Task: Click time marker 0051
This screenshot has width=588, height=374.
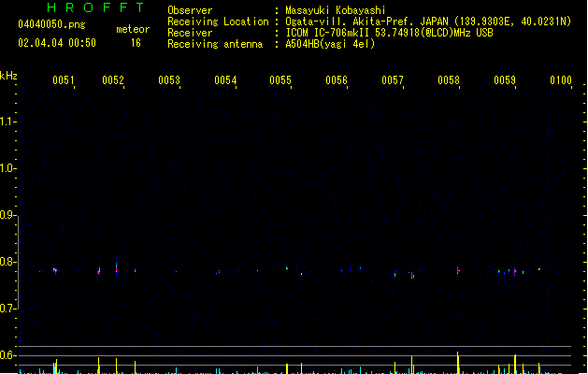Action: [63, 80]
